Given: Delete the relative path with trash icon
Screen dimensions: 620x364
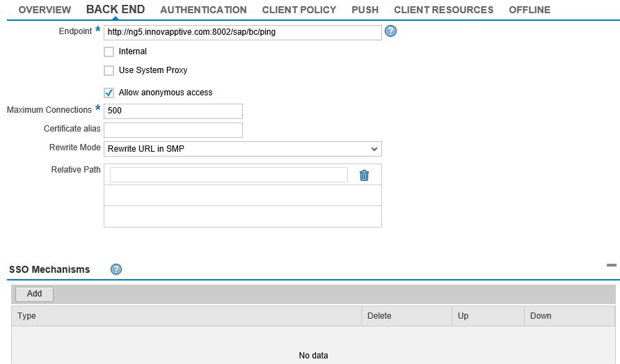Looking at the screenshot, I should point(364,175).
